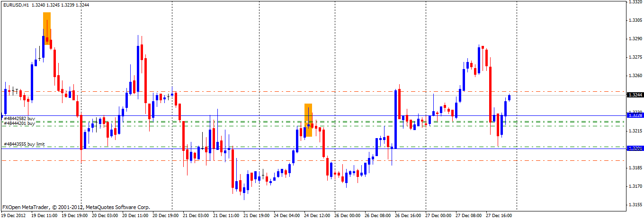The width and height of the screenshot is (644, 219).
Task: Click the 20 Dec 19:00 time label
Action: (166, 215)
